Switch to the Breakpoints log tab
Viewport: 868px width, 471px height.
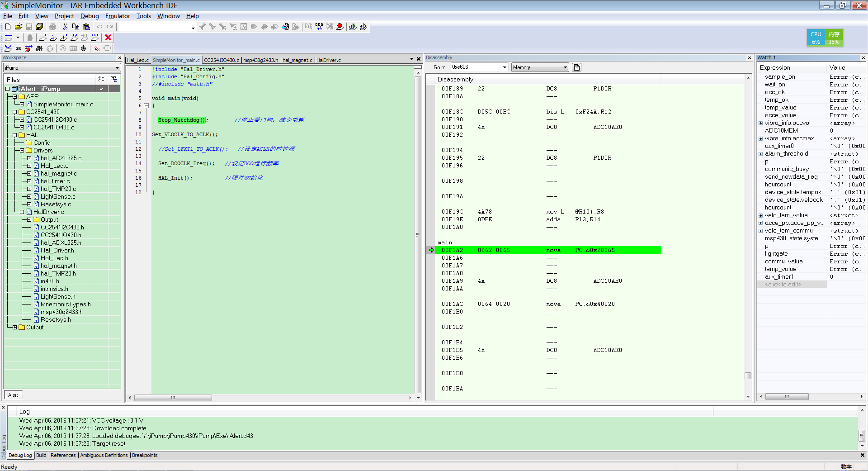click(x=145, y=455)
